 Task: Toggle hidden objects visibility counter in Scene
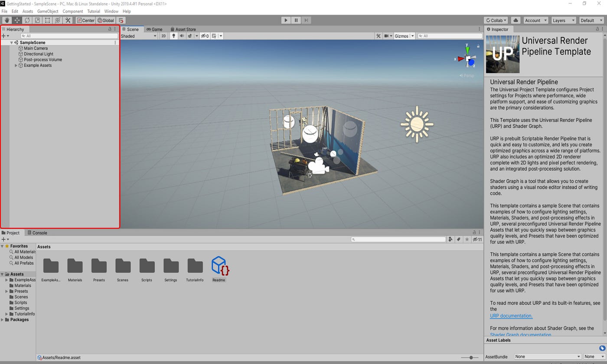(x=205, y=36)
